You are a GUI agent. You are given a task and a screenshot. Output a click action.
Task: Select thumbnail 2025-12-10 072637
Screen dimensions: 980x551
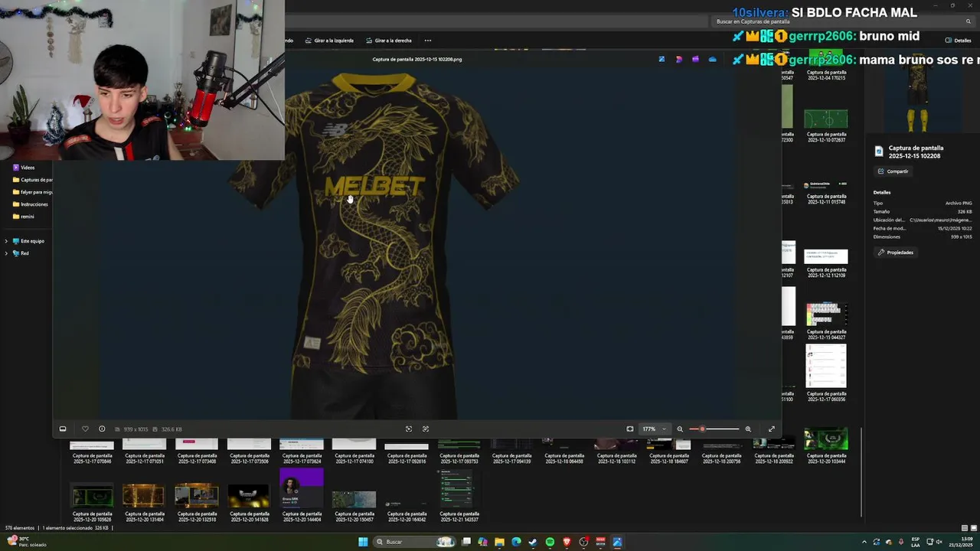tap(826, 126)
